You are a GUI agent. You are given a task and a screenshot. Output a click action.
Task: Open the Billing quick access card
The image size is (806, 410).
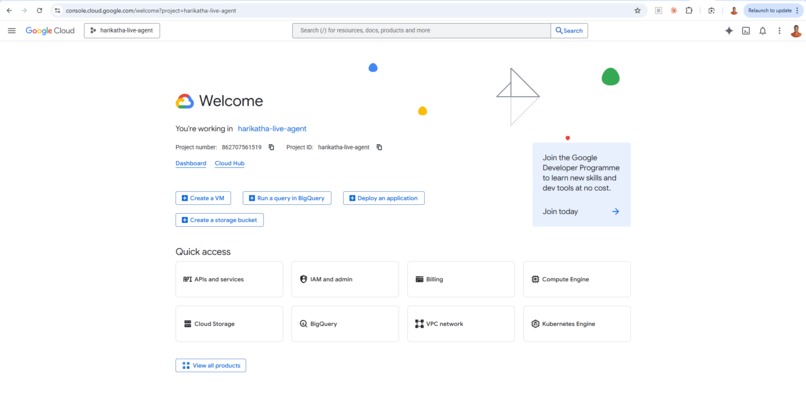461,279
